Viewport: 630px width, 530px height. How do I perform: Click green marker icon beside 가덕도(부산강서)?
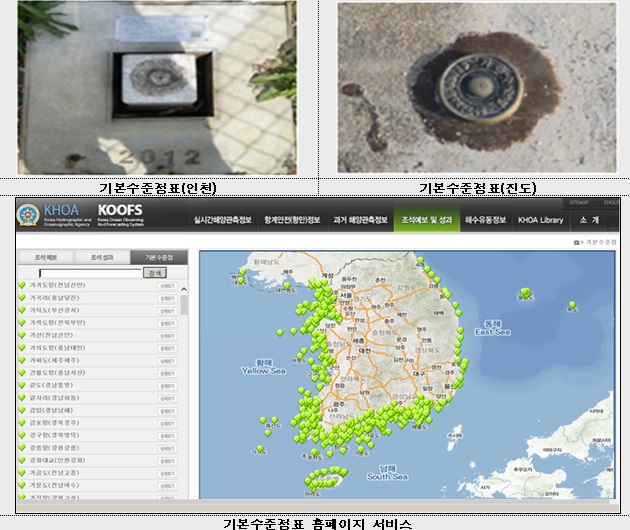click(x=22, y=310)
